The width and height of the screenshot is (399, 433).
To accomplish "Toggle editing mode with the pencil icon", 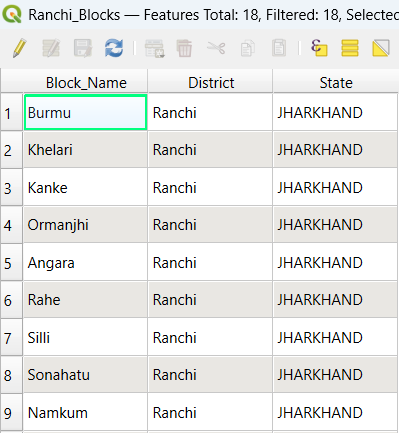I will [19, 48].
